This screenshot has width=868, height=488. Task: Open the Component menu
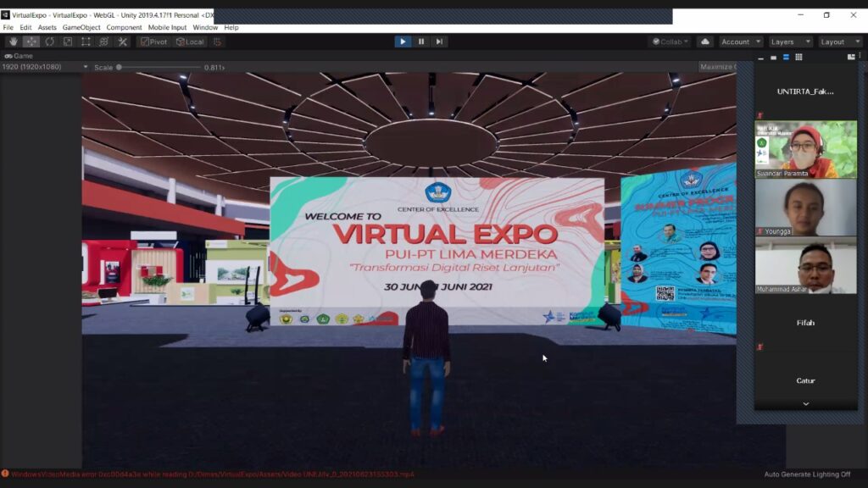point(124,27)
